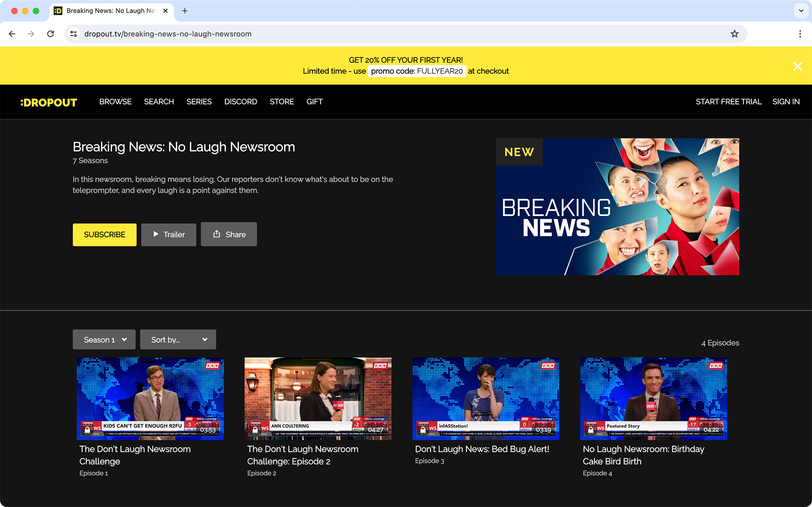Image resolution: width=812 pixels, height=507 pixels.
Task: Expand the tab search chevron
Action: point(801,11)
